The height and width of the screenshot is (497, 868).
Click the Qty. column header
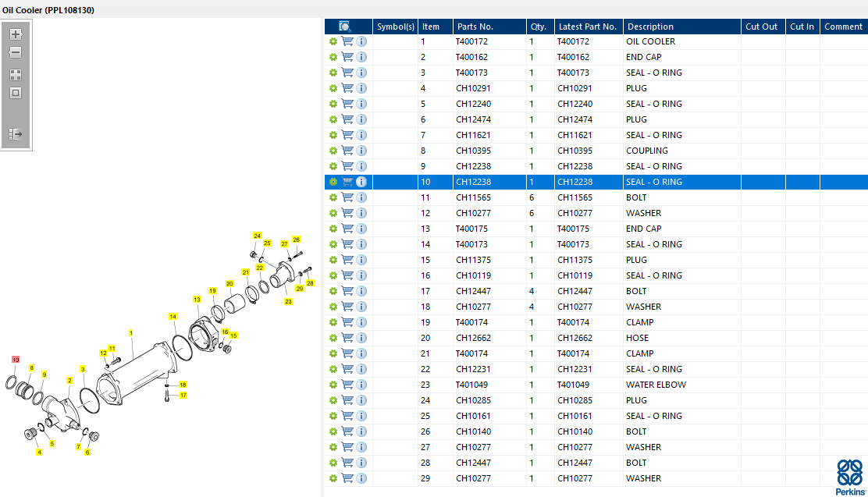(x=540, y=27)
